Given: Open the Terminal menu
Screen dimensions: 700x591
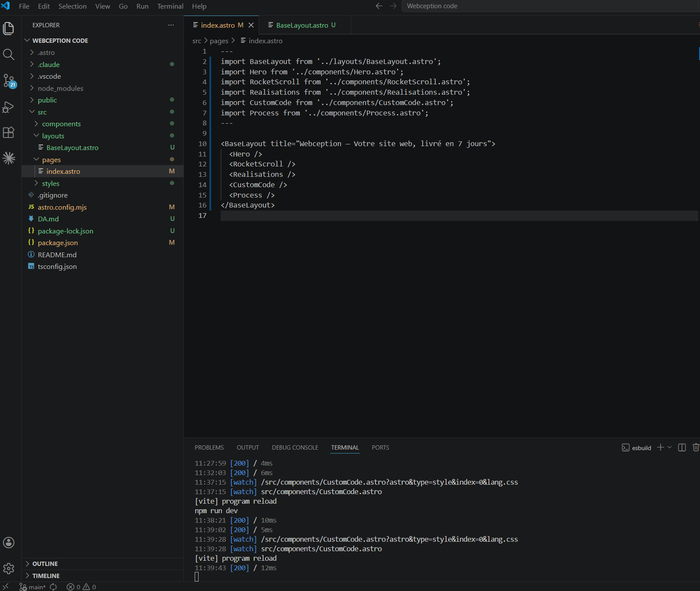Looking at the screenshot, I should [170, 6].
